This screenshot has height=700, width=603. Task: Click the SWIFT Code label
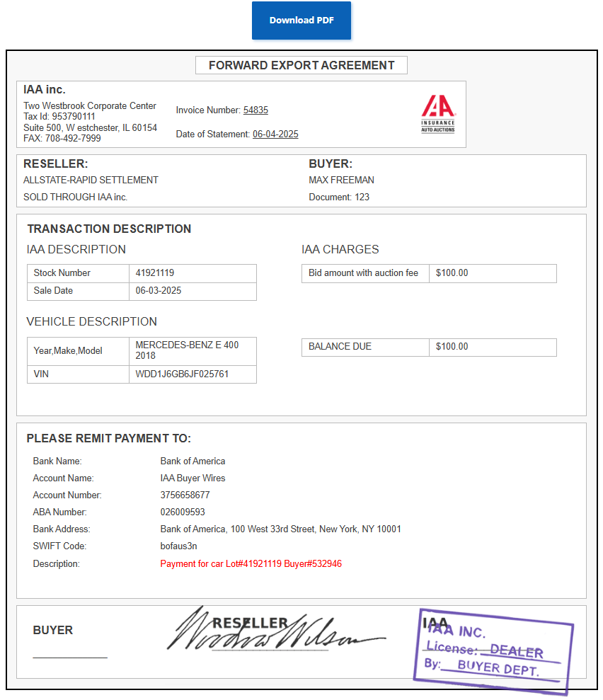[60, 546]
